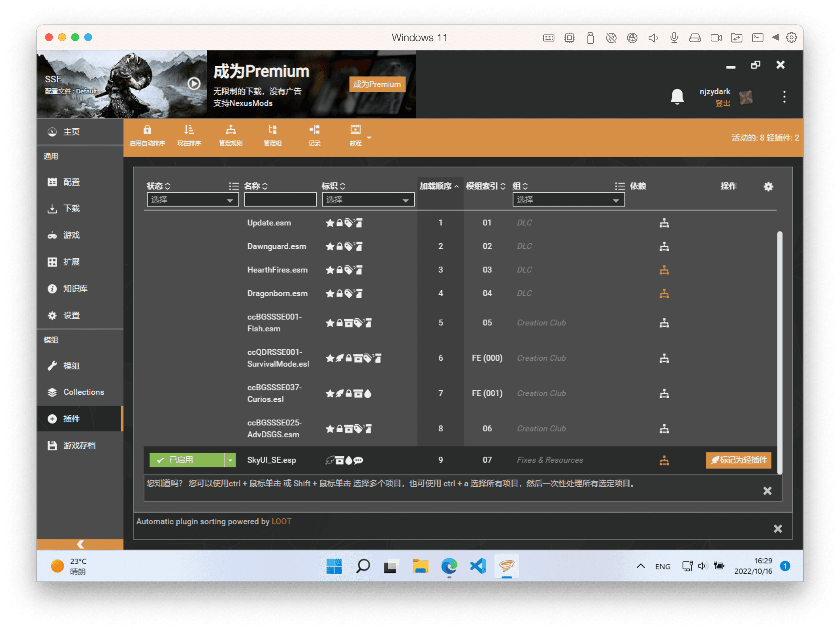
Task: Open 游戏存档 save games in the sidebar
Action: click(x=80, y=445)
